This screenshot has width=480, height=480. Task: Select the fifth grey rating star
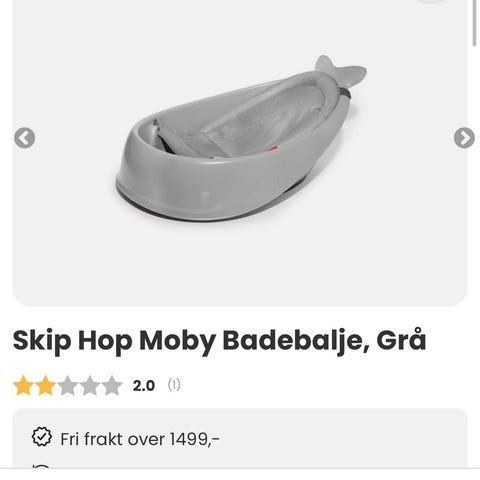click(112, 386)
